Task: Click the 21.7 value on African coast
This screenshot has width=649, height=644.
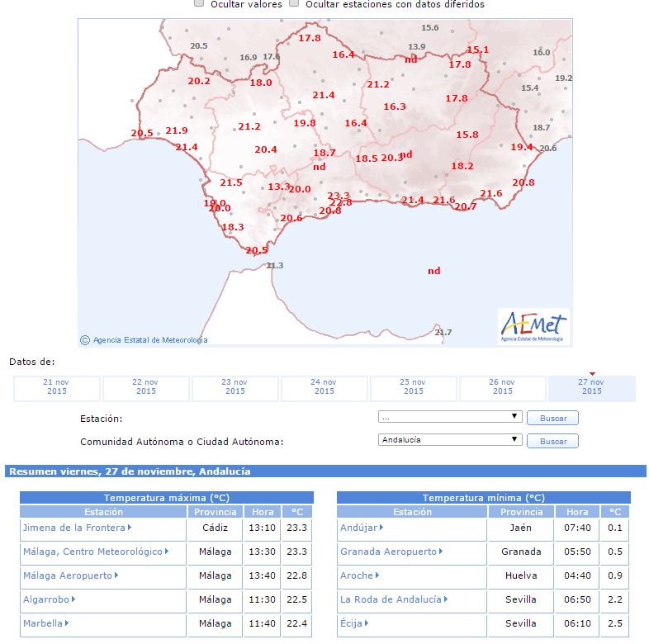Action: pyautogui.click(x=443, y=333)
